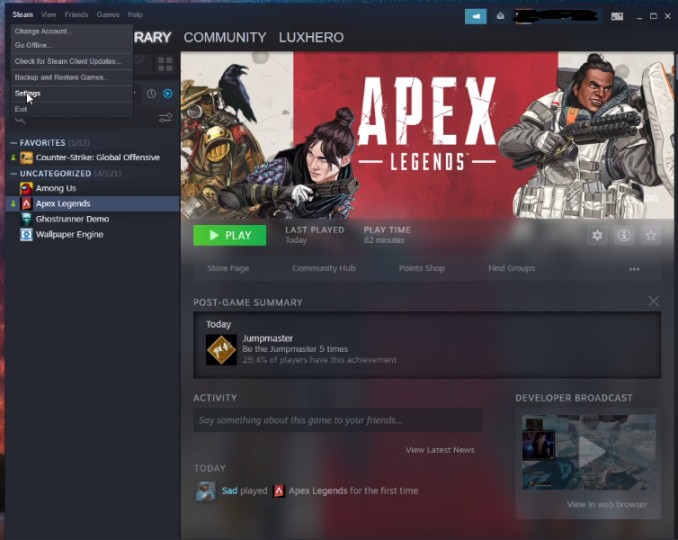
Task: Open Sad's profile name link
Action: (x=230, y=491)
